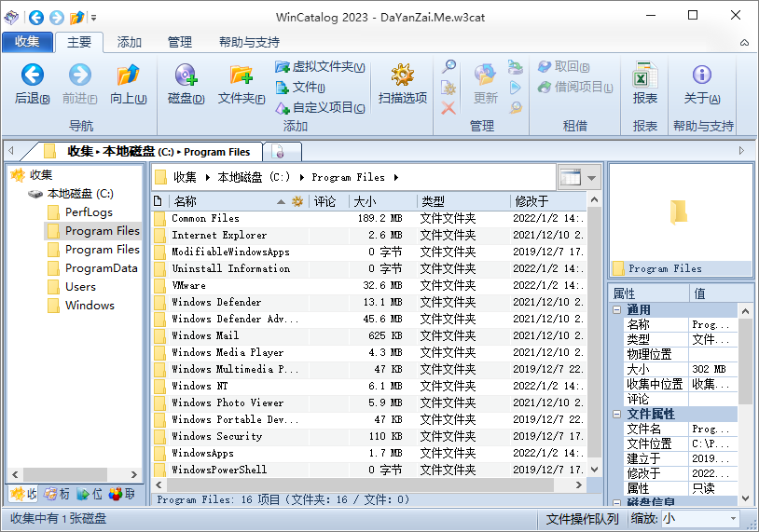This screenshot has height=532, width=759.
Task: Open the zoom size dropdown
Action: click(733, 518)
